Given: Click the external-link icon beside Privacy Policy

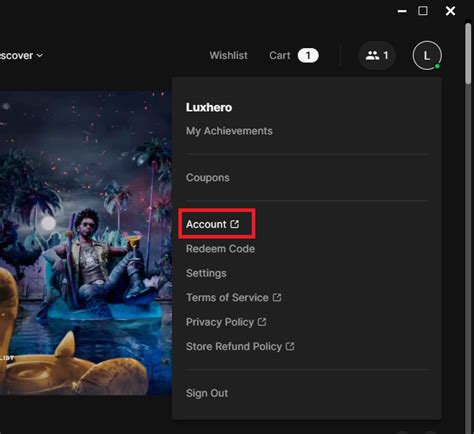Looking at the screenshot, I should (x=262, y=322).
